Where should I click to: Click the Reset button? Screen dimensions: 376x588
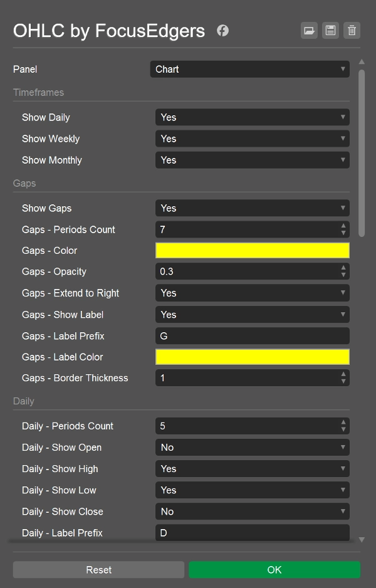click(98, 570)
